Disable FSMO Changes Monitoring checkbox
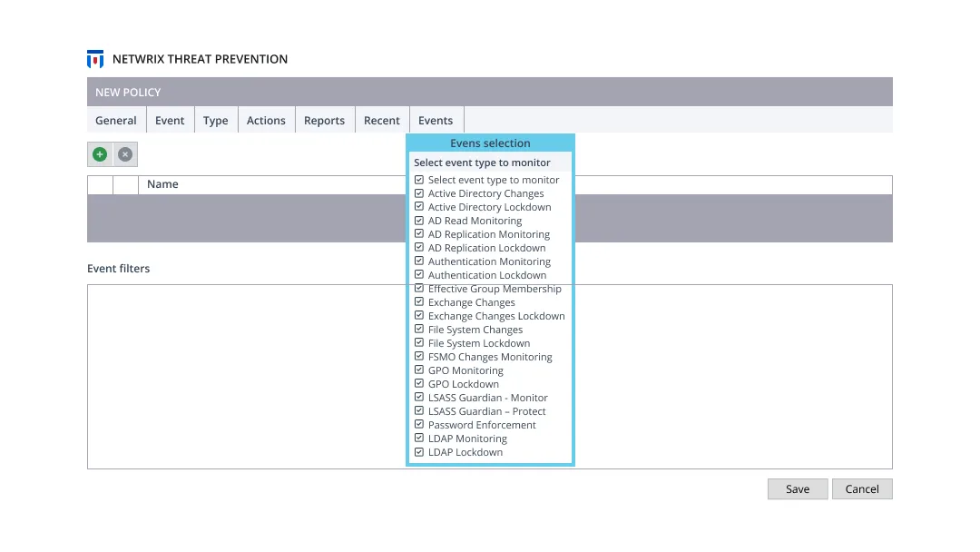The width and height of the screenshot is (980, 552). (x=418, y=356)
